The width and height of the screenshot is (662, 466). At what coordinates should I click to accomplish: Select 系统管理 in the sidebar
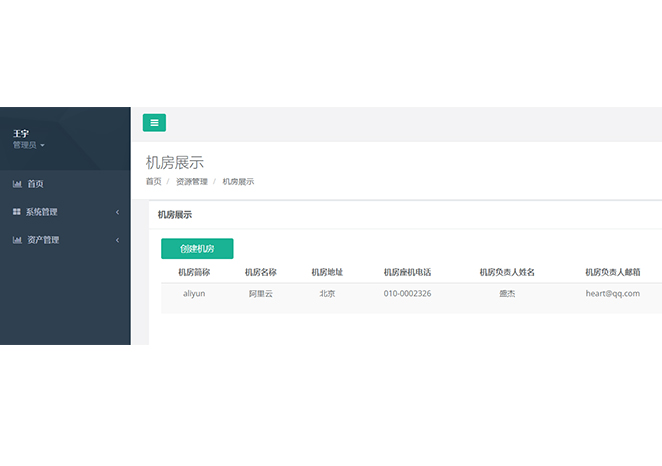(x=42, y=212)
